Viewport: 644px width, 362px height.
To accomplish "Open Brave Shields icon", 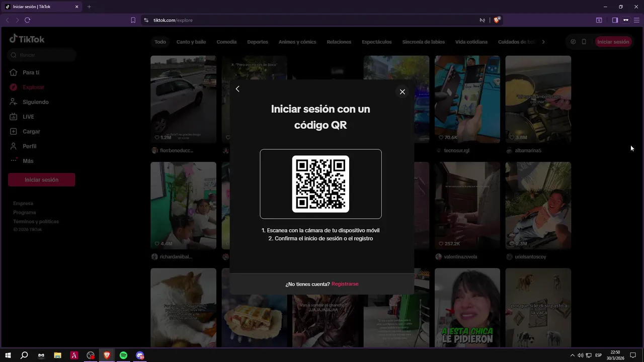I will (x=497, y=20).
